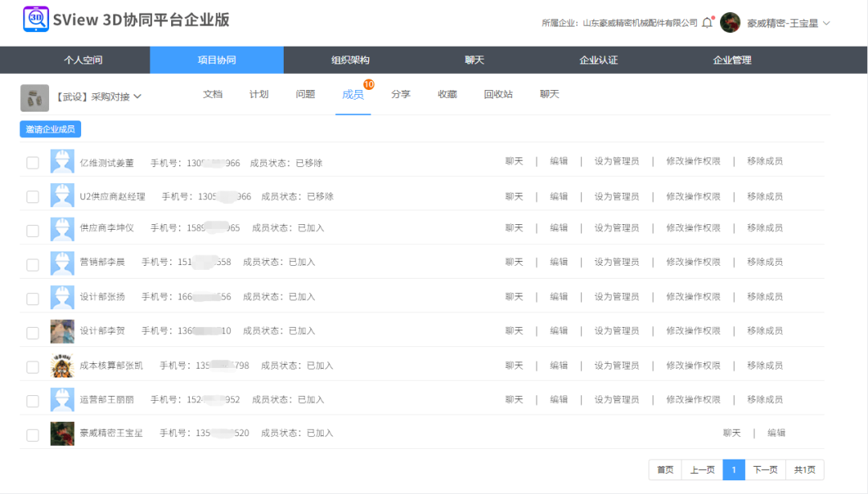Click the avatar of 成本核算部张凯
This screenshot has width=868, height=494.
pyautogui.click(x=62, y=365)
